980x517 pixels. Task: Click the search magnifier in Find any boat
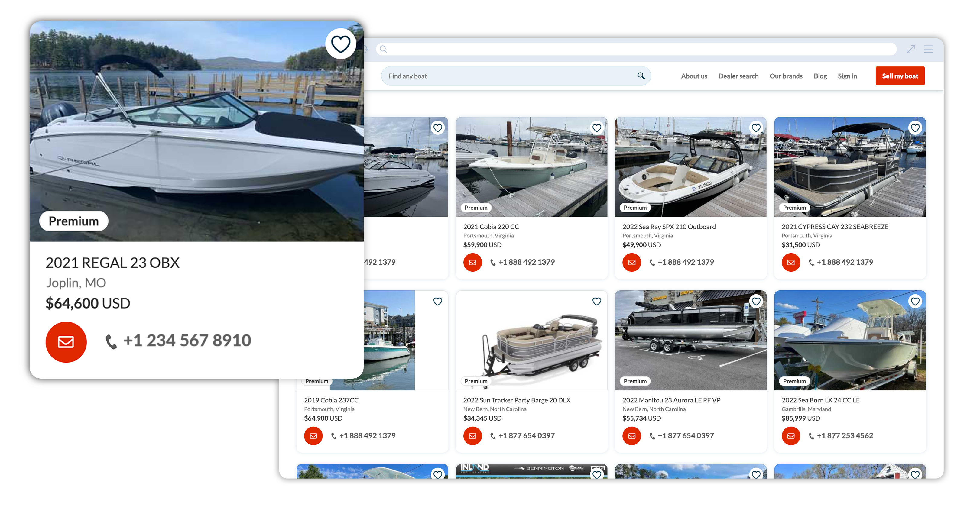[x=641, y=76]
